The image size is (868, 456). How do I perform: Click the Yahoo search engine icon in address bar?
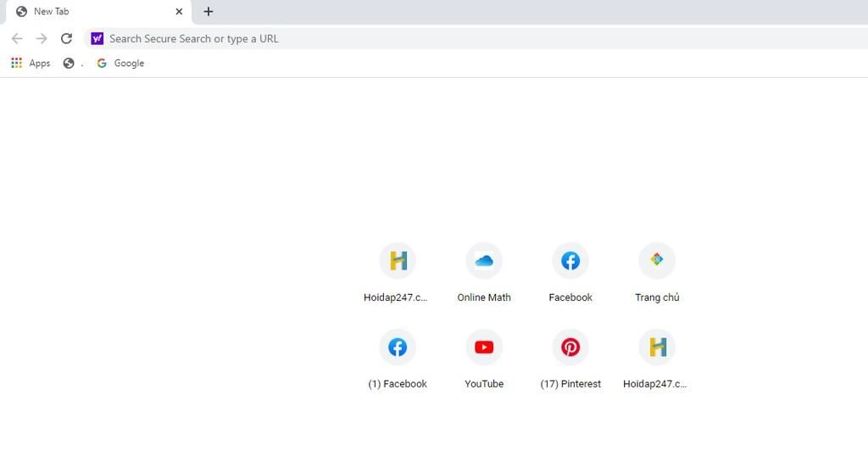click(97, 39)
